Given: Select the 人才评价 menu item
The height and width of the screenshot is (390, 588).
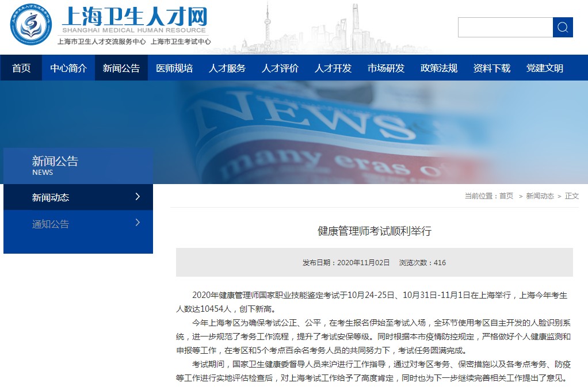Looking at the screenshot, I should click(x=280, y=68).
